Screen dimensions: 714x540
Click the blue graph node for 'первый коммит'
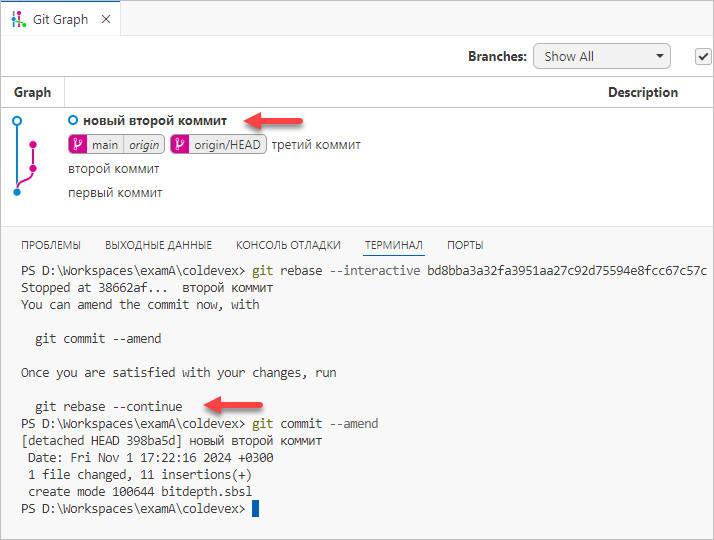point(17,192)
